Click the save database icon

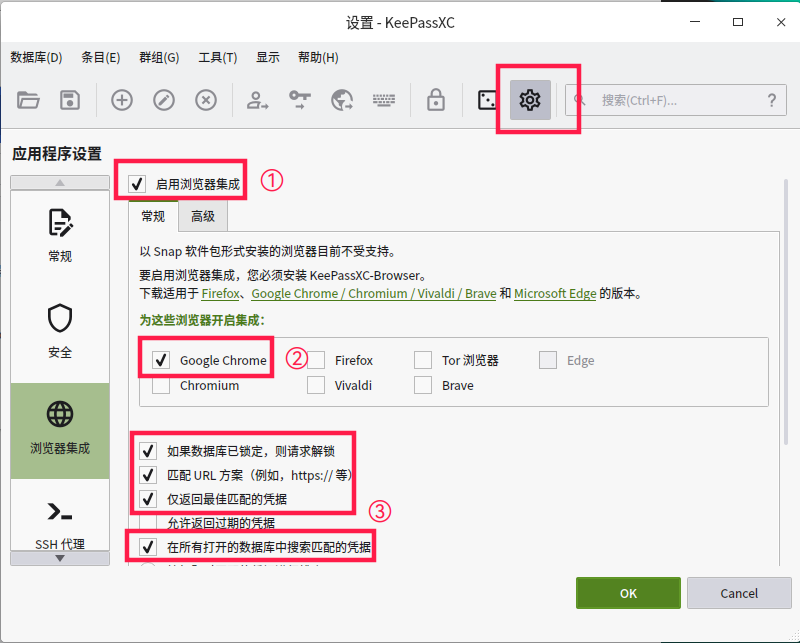(69, 100)
